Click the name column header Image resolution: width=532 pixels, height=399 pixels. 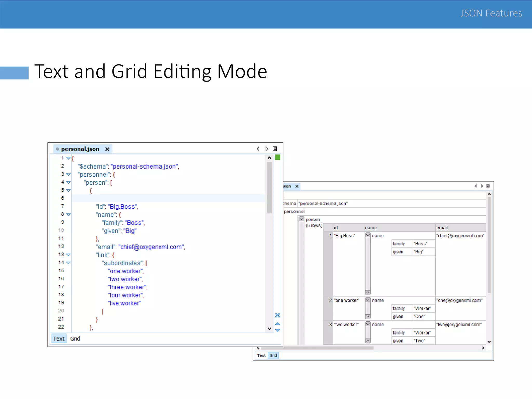coord(400,228)
